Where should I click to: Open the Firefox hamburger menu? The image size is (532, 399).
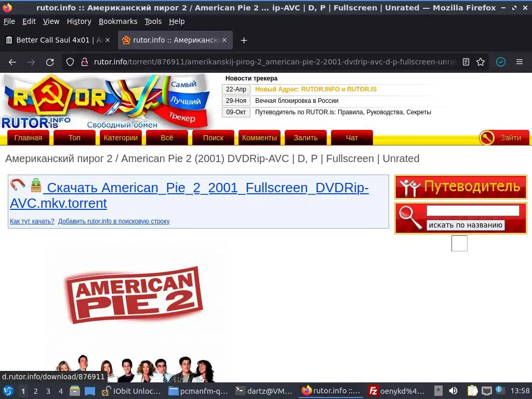520,62
